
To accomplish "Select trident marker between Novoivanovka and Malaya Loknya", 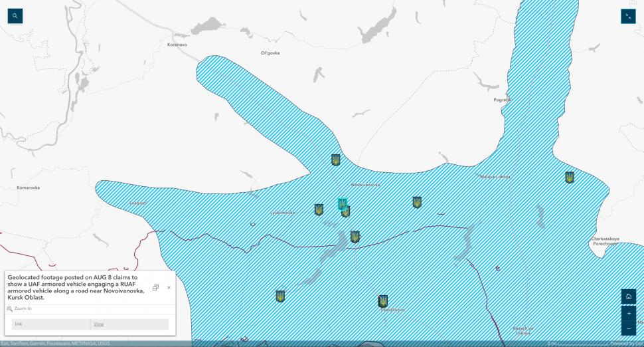I will tap(417, 202).
